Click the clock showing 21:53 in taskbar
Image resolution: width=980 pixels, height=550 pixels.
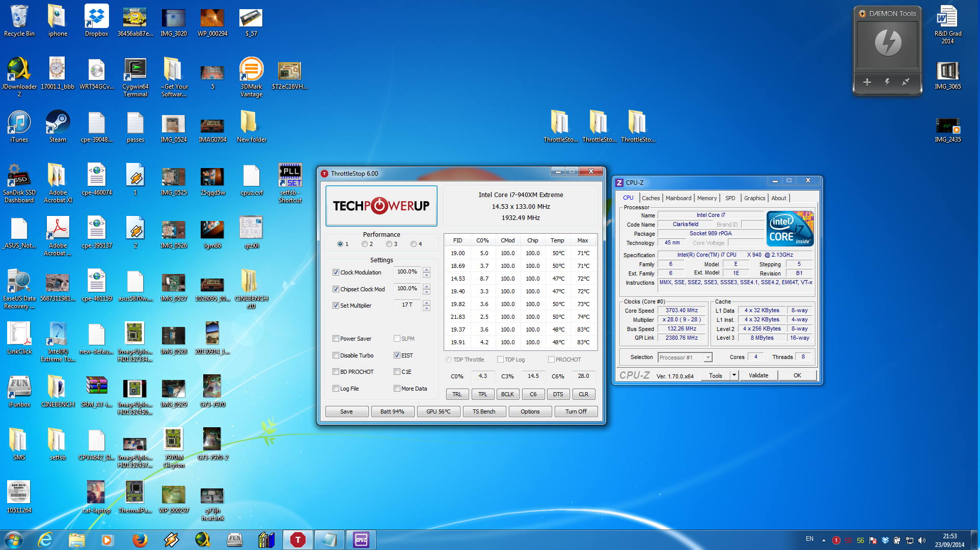click(949, 536)
